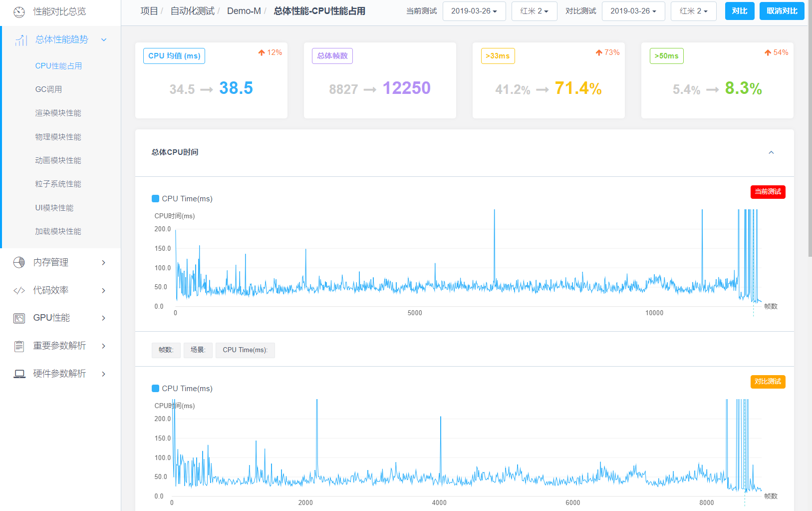Collapse the 总体CPU时间 panel

[771, 152]
